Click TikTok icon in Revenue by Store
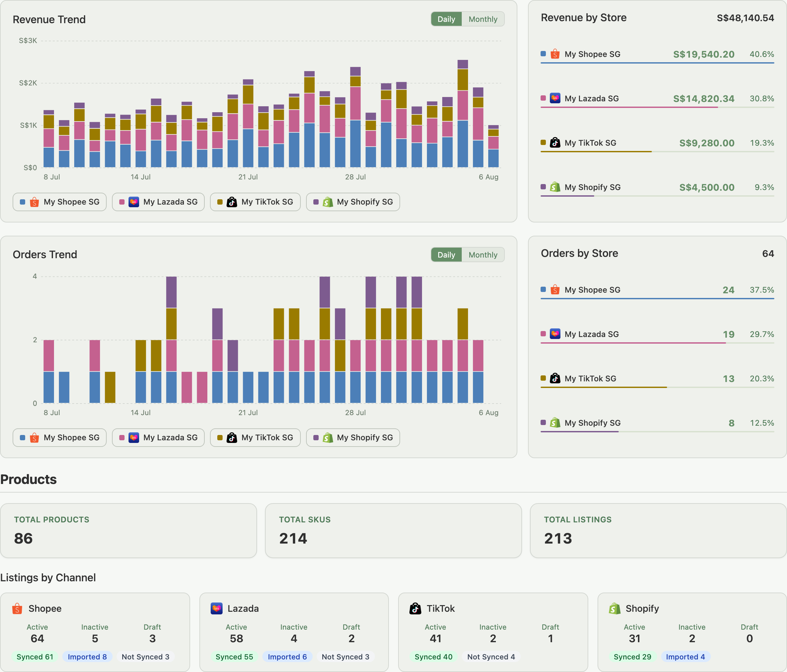Image resolution: width=787 pixels, height=672 pixels. point(555,143)
